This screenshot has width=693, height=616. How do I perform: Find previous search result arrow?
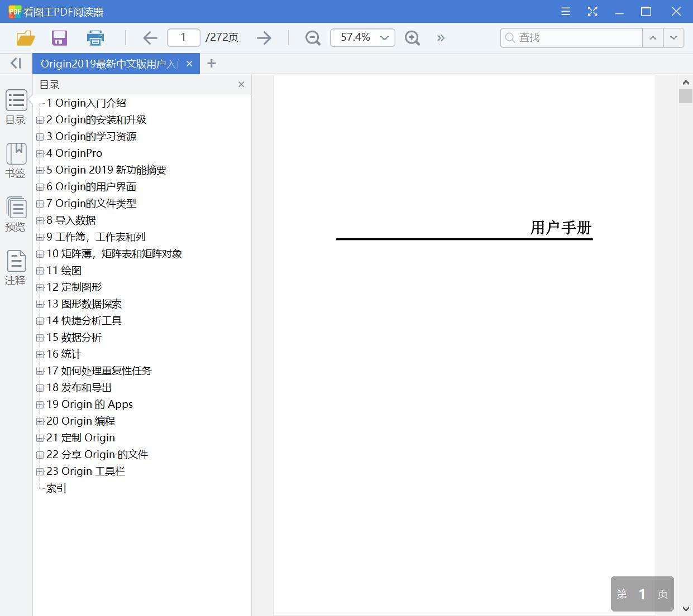[653, 38]
